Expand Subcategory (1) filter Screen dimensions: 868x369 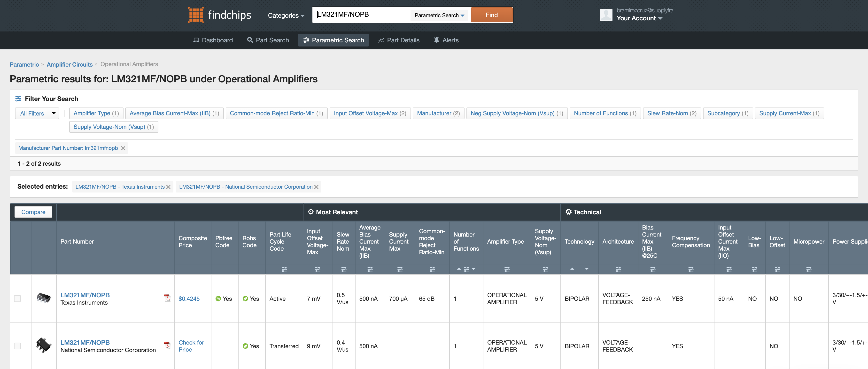coord(728,113)
